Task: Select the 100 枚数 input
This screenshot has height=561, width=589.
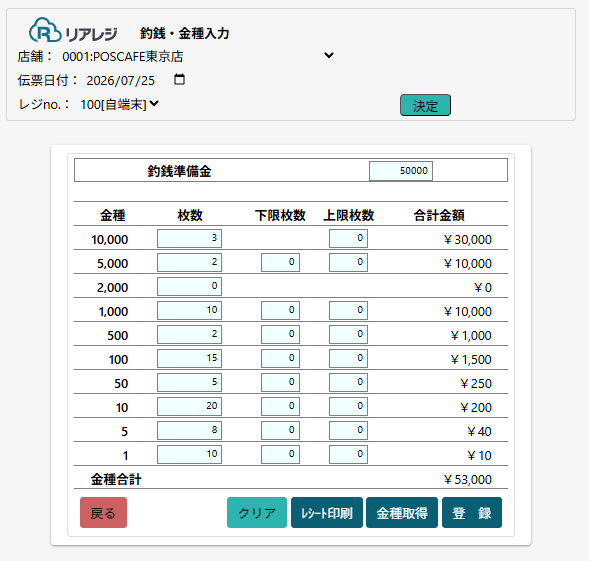Action: tap(189, 359)
